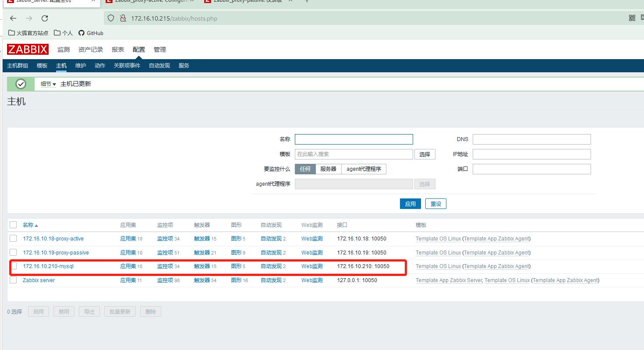Expand the 细节 details dropdown
Image resolution: width=644 pixels, height=350 pixels.
tap(48, 84)
